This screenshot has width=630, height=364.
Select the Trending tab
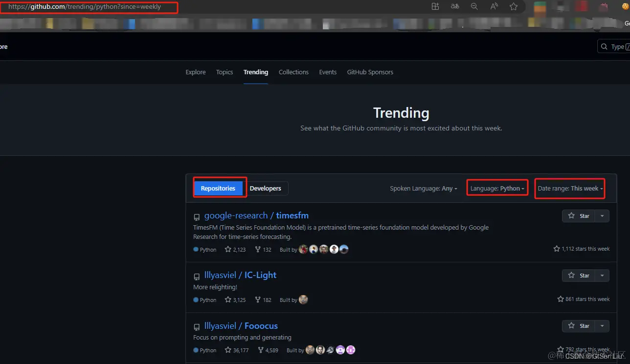(256, 72)
